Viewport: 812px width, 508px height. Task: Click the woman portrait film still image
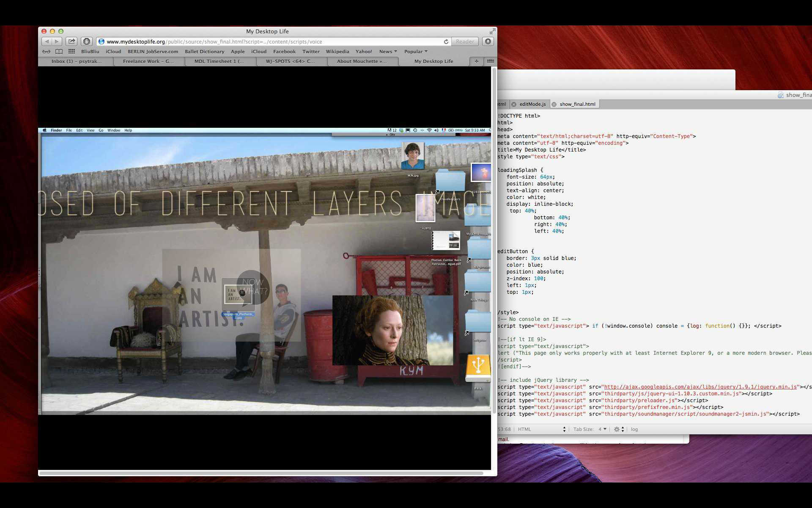tap(392, 330)
